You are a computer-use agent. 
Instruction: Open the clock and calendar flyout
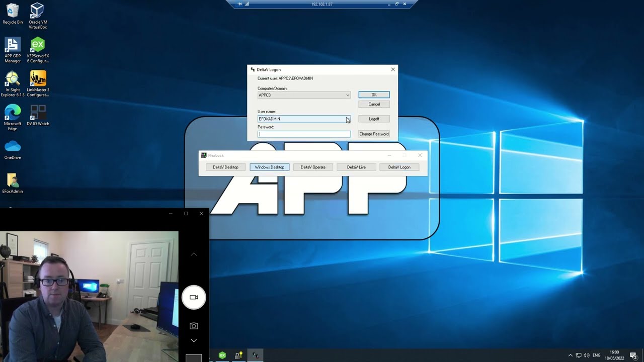coord(614,355)
